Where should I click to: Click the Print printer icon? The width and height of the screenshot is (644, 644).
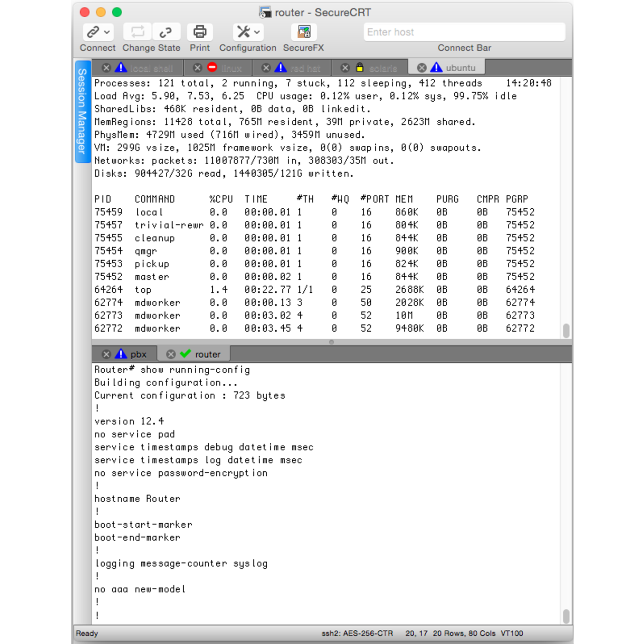point(200,32)
